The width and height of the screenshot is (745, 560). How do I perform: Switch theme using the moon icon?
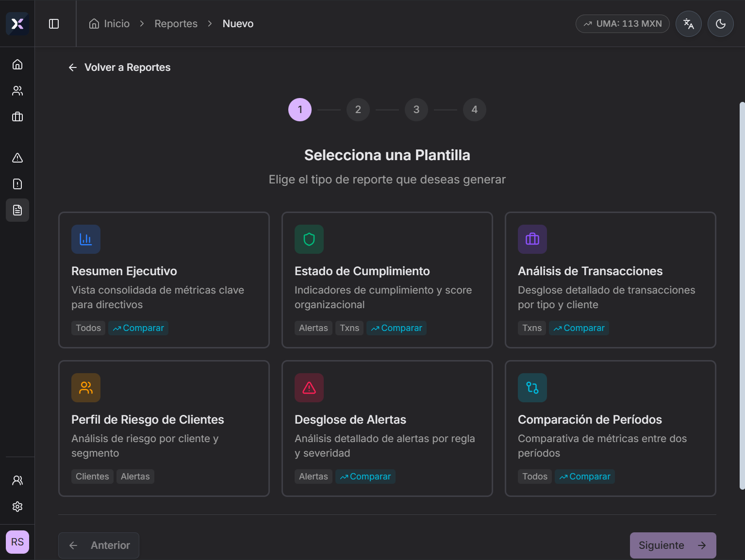[x=720, y=23]
